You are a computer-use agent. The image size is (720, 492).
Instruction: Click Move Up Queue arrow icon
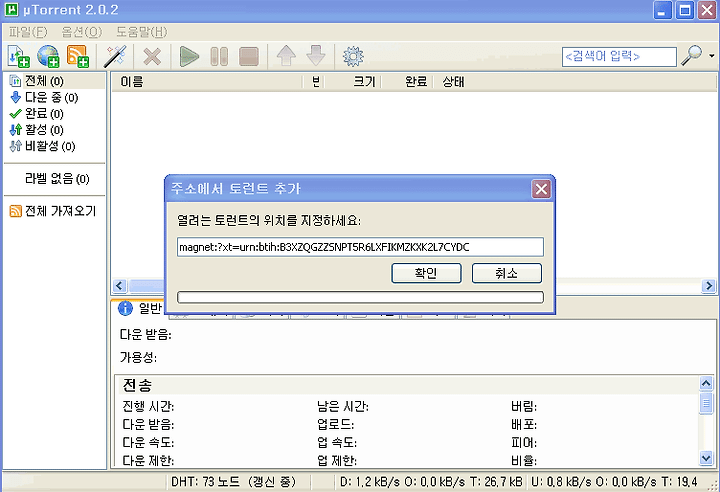point(286,56)
